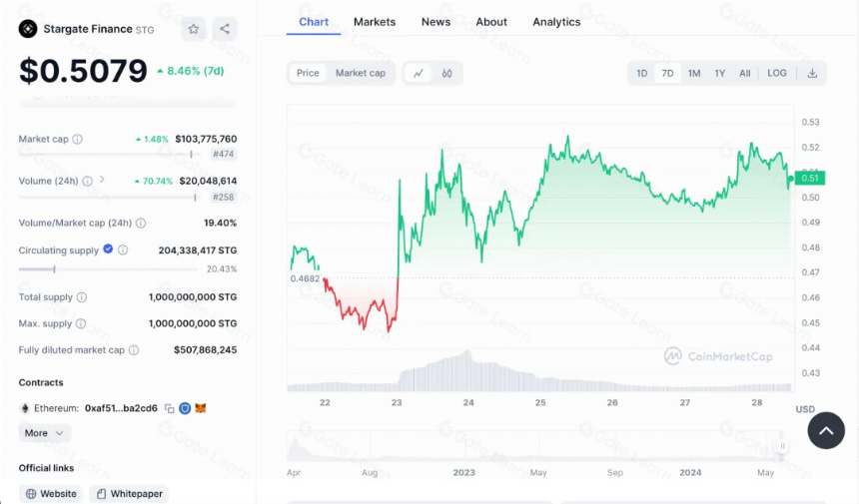Open the Chart tab
The height and width of the screenshot is (504, 859).
pyautogui.click(x=314, y=22)
